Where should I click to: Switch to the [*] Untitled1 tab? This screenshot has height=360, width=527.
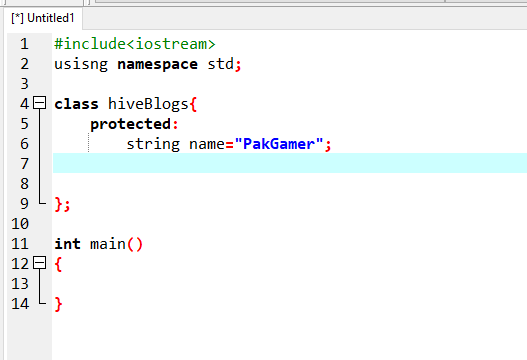42,18
